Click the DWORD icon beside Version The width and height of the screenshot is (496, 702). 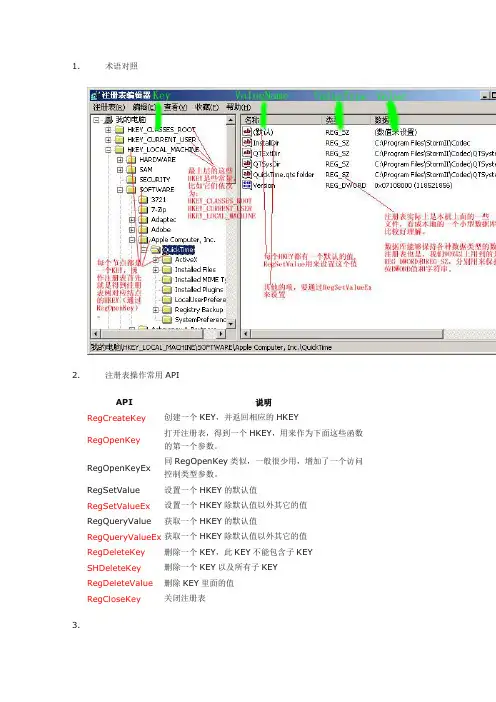[x=247, y=184]
